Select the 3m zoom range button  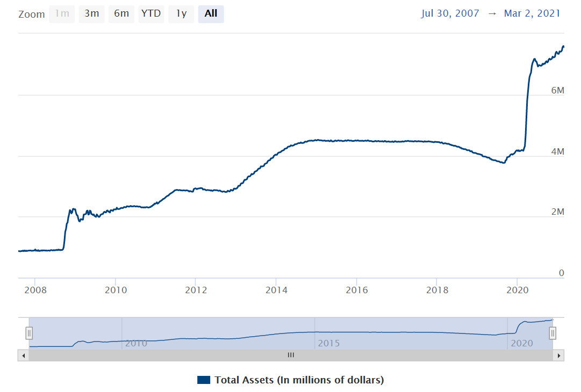[x=91, y=14]
